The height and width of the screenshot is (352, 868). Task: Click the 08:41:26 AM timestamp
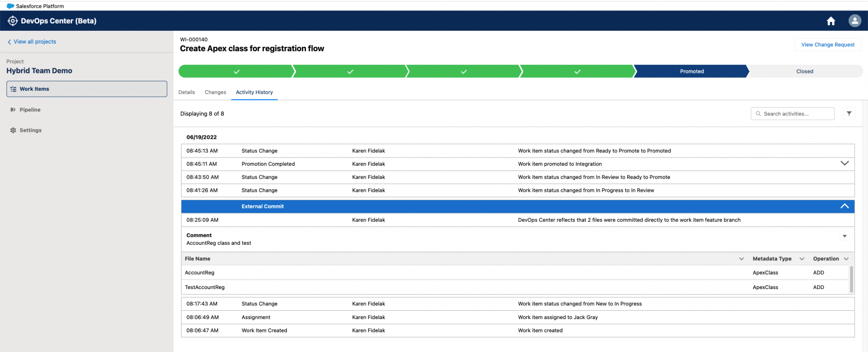coord(202,190)
